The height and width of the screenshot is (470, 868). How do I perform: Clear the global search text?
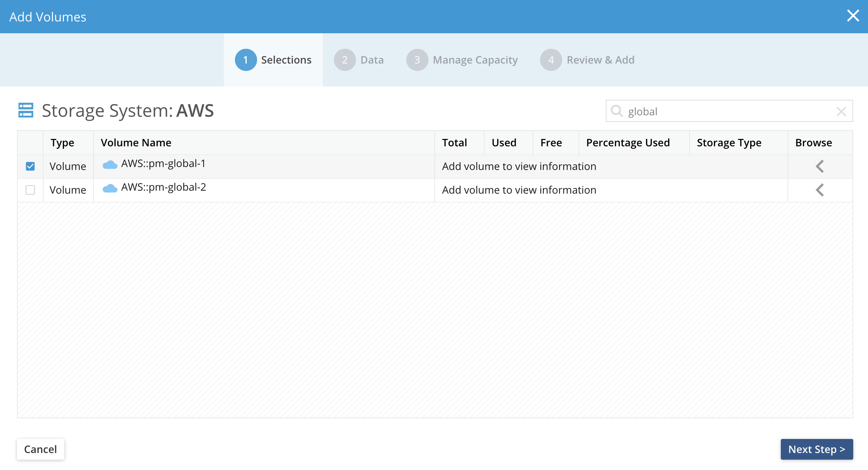(841, 112)
